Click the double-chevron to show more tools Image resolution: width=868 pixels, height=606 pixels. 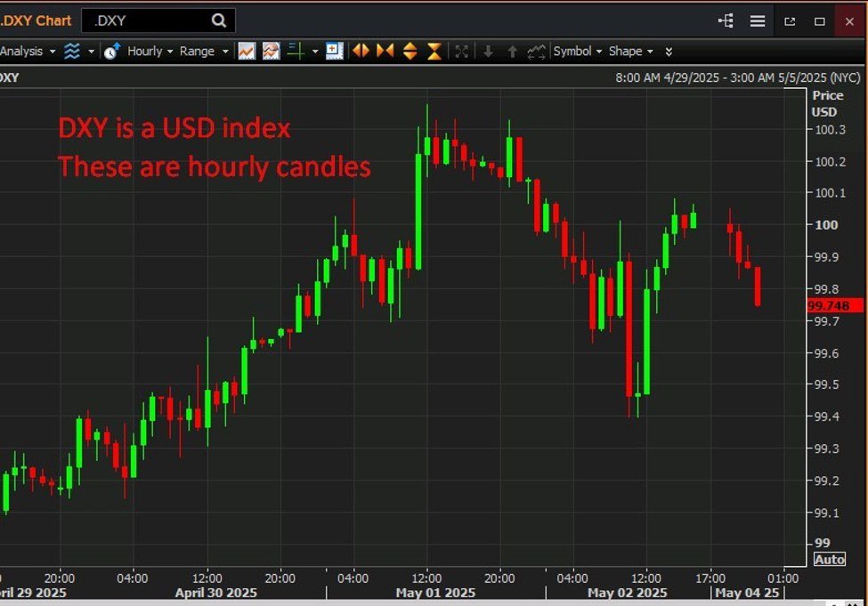coord(669,52)
